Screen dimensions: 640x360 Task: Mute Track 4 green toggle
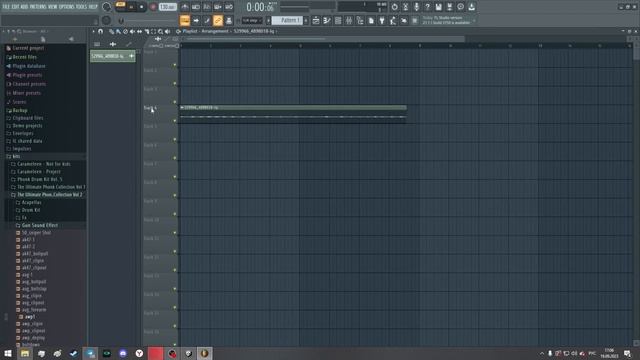[x=175, y=121]
